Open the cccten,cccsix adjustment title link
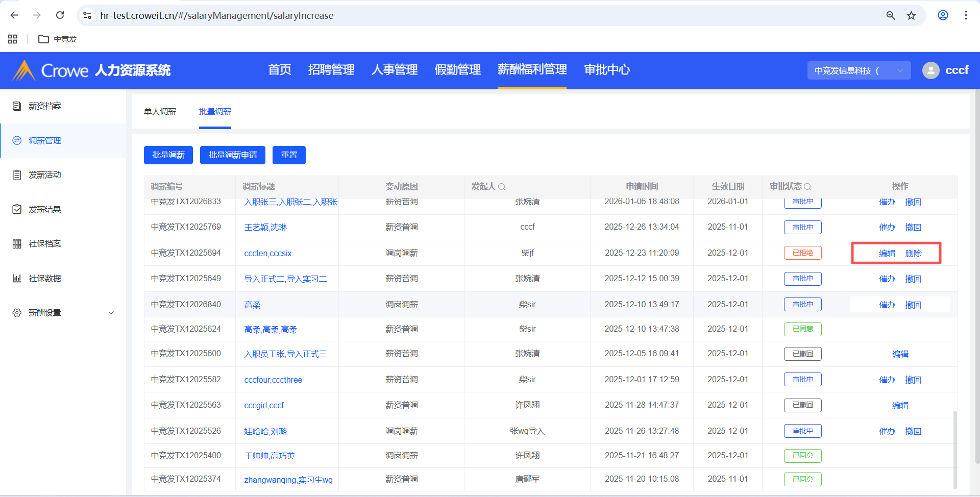The image size is (980, 497). coord(268,254)
